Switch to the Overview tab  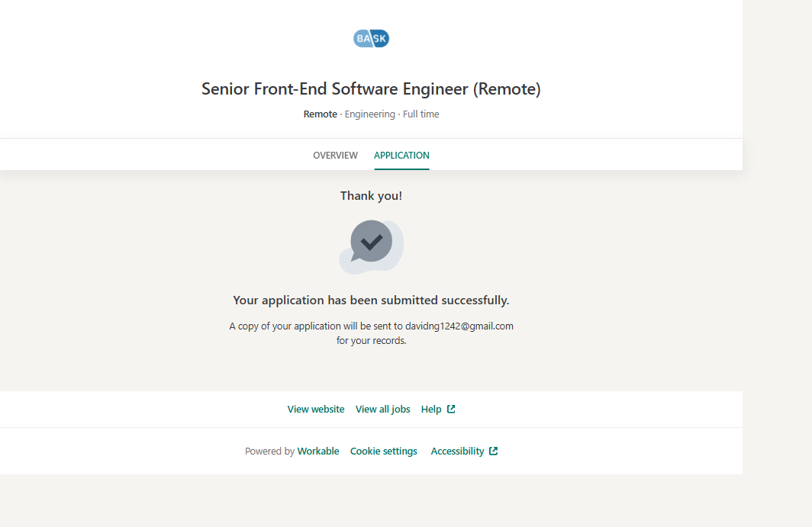pos(335,156)
